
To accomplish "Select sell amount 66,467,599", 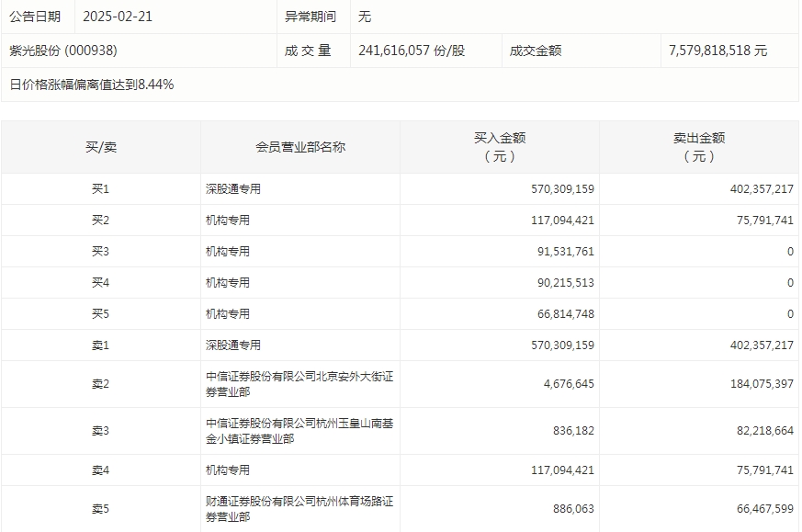I will 765,508.
